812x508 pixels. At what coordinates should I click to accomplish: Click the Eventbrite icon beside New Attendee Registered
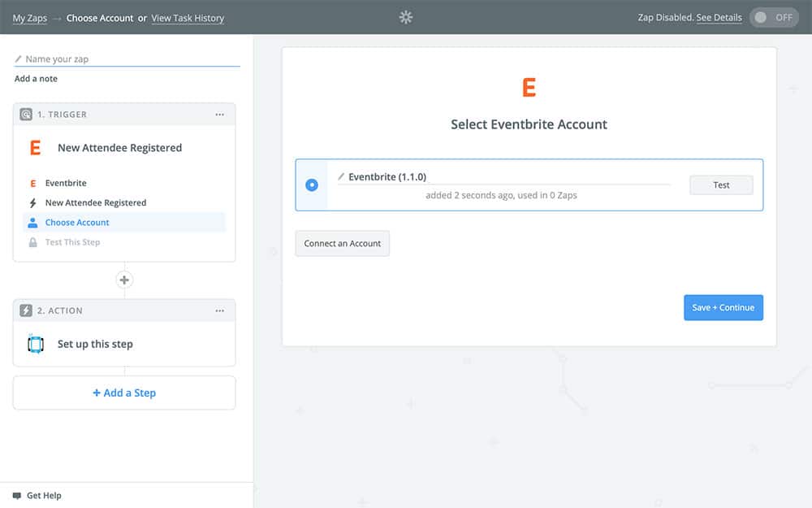[35, 148]
